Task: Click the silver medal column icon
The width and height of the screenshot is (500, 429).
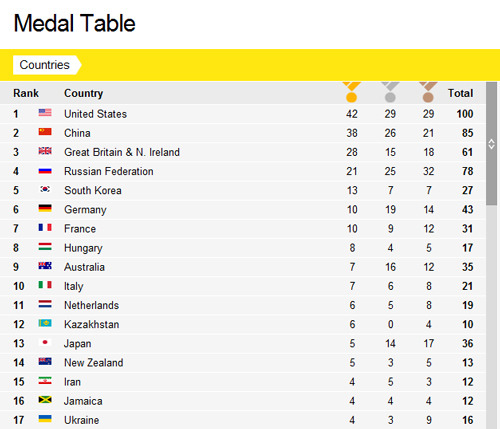Action: tap(390, 92)
